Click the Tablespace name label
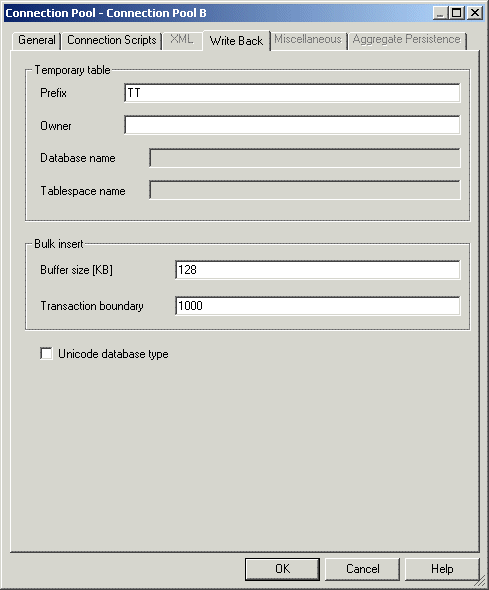Image resolution: width=489 pixels, height=590 pixels. [x=83, y=191]
